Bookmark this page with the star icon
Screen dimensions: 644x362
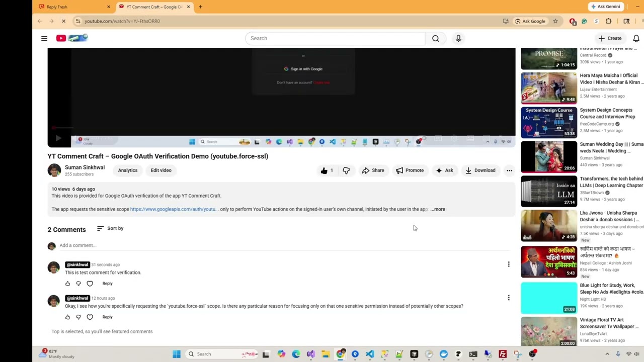tap(555, 21)
